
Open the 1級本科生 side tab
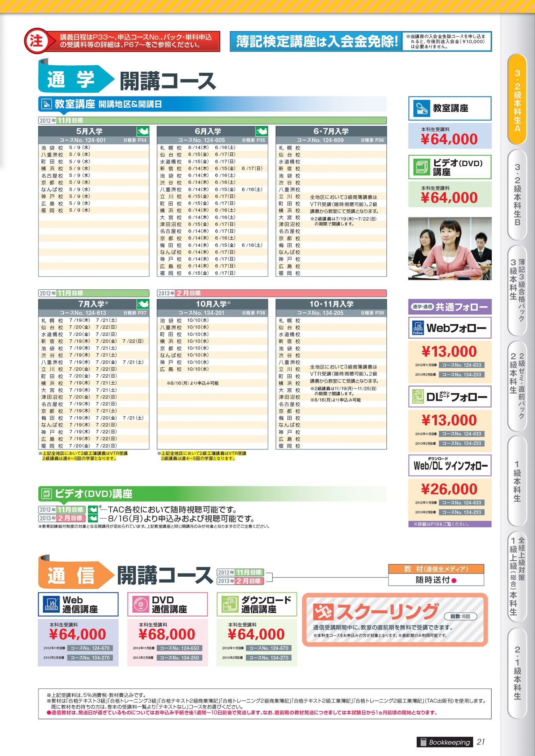[517, 481]
